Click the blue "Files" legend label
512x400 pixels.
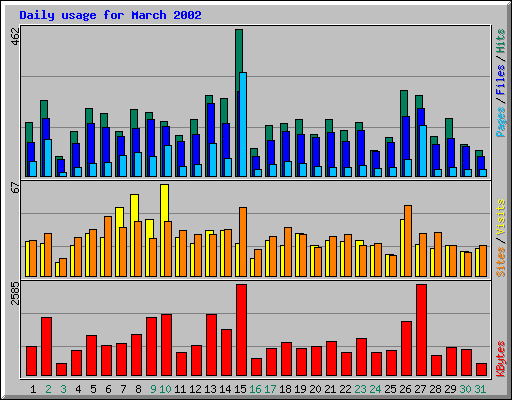(500, 80)
